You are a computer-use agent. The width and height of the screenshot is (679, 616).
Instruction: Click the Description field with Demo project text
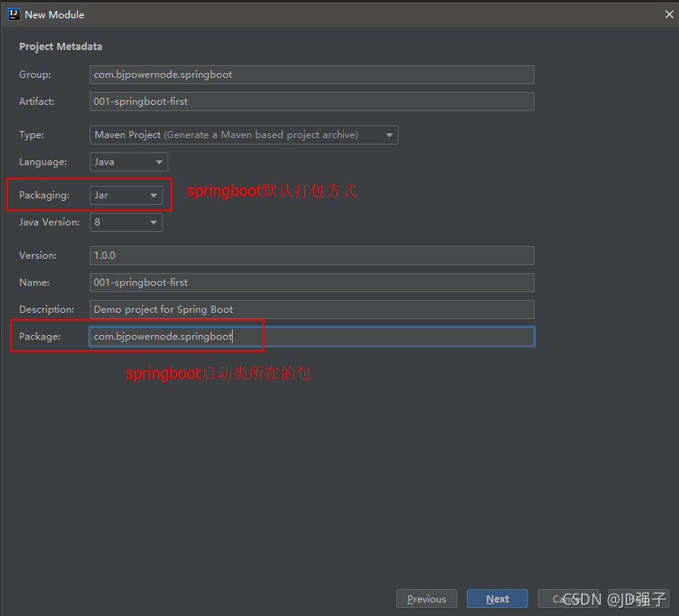pyautogui.click(x=312, y=310)
